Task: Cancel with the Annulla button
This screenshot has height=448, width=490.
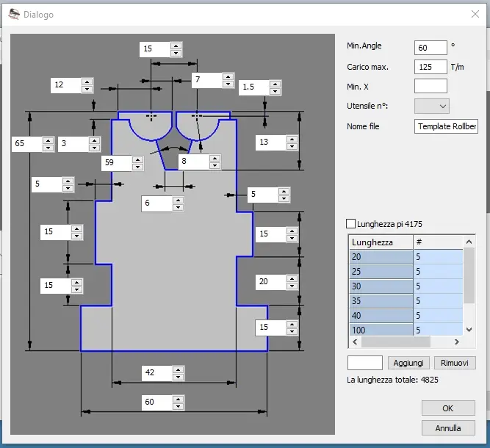Action: tap(448, 427)
